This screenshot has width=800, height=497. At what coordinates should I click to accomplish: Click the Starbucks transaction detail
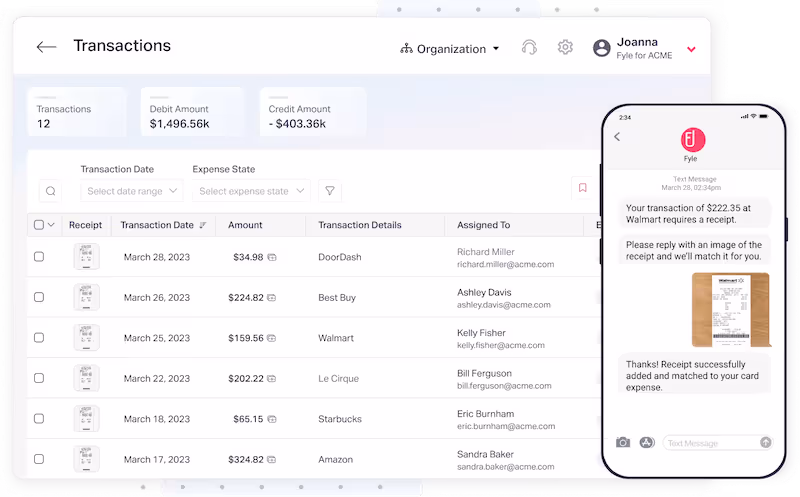tap(340, 419)
